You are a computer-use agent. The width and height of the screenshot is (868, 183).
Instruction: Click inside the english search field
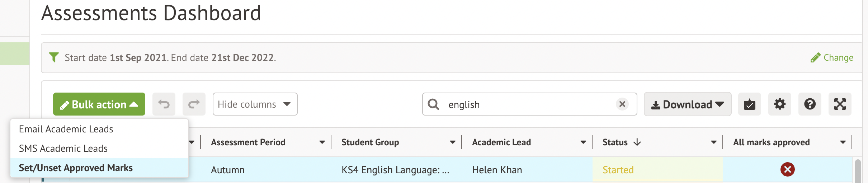coord(527,104)
